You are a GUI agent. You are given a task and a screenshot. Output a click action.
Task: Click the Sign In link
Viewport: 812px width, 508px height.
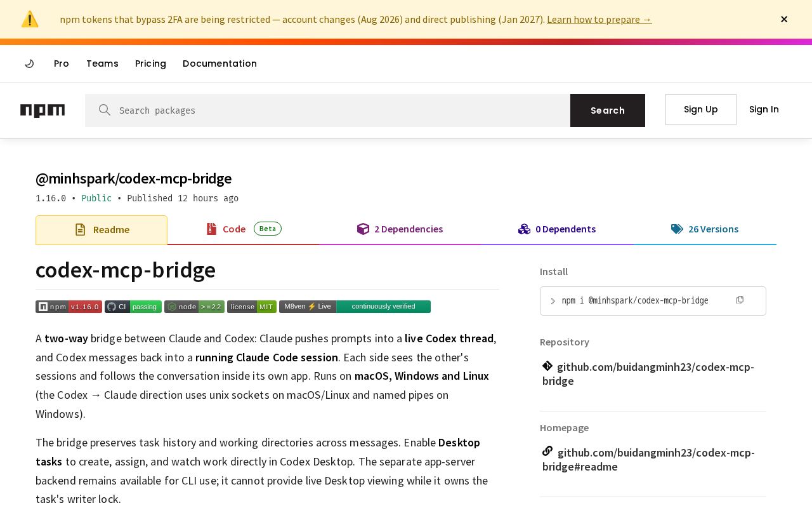[764, 109]
